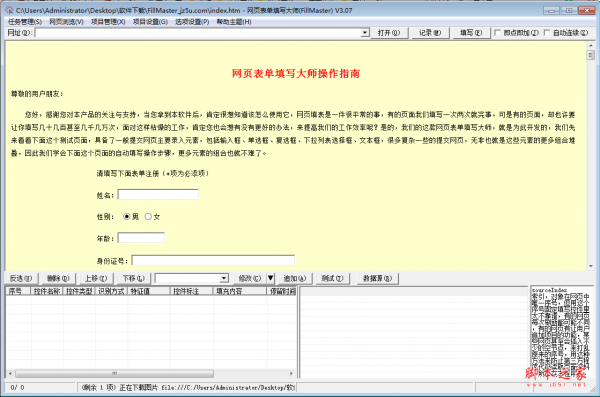
Task: Open the 项目设置(G) menu
Action: point(150,22)
